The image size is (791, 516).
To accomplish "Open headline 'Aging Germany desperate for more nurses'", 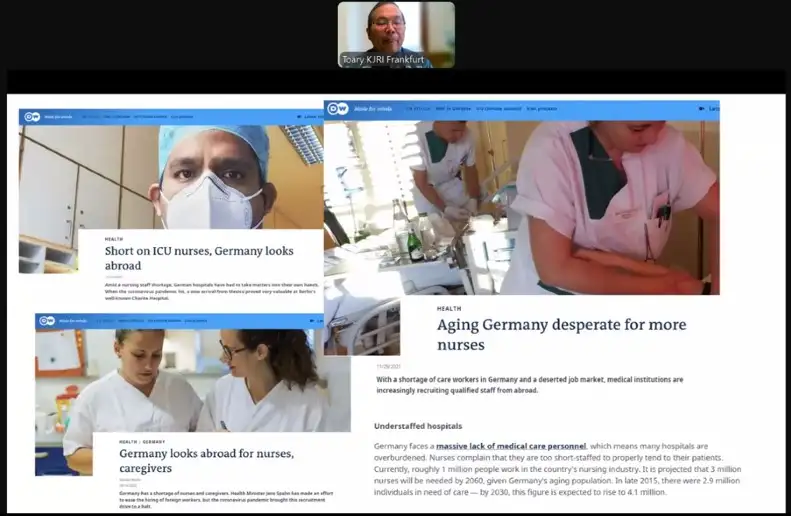I will coord(561,334).
